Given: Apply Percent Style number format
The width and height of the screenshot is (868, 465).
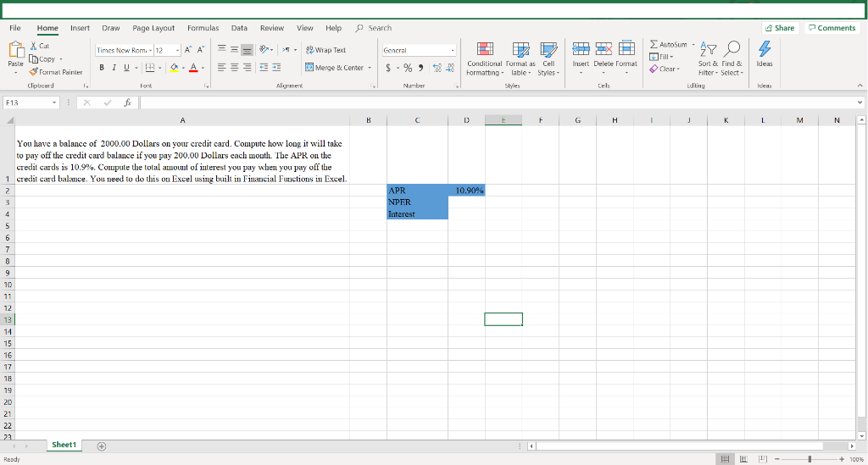Looking at the screenshot, I should 408,68.
